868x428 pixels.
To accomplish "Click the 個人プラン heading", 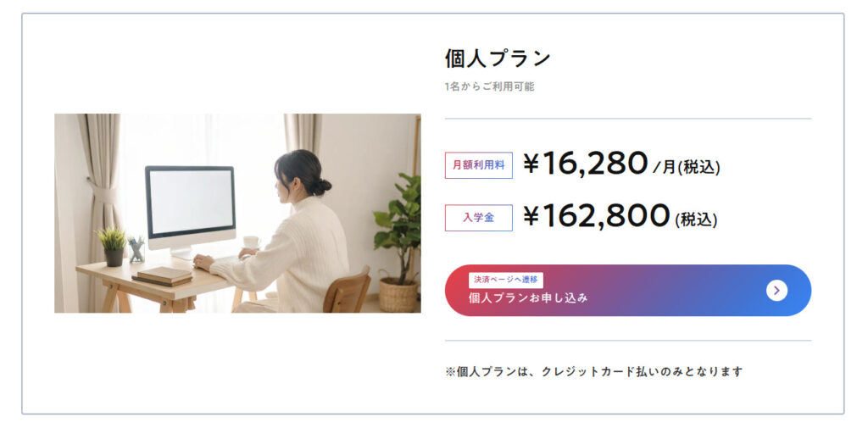I will [x=498, y=58].
